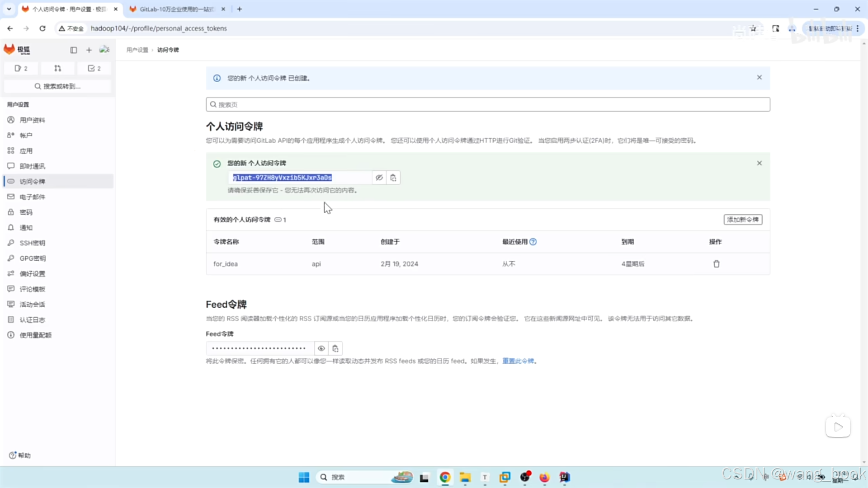Open the browser side panel icon
The height and width of the screenshot is (488, 868).
tap(776, 28)
